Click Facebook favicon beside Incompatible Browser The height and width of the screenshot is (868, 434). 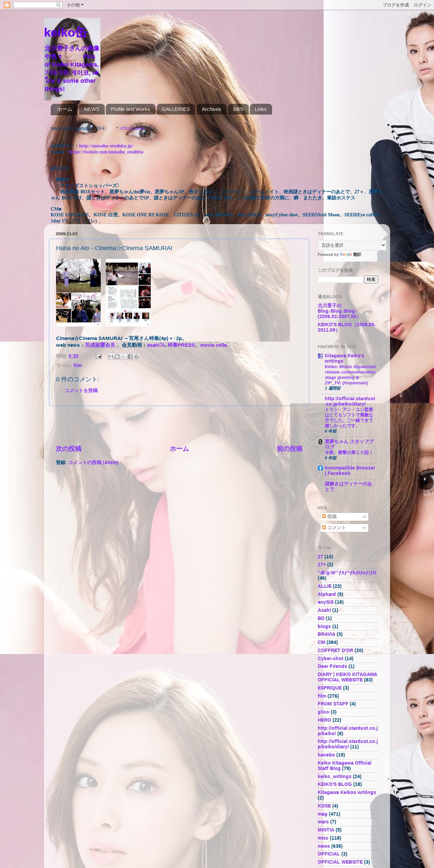click(320, 468)
